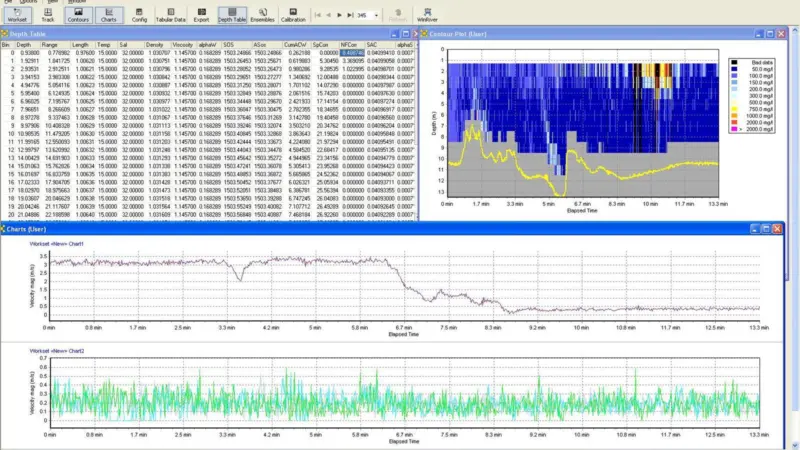Toggle the Charts view button
Screen dimensions: 800x450
click(x=109, y=15)
